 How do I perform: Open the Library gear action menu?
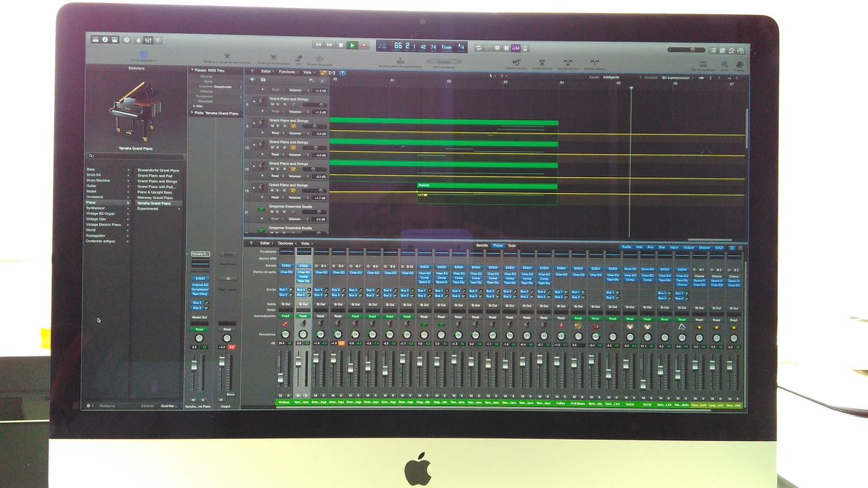point(89,406)
